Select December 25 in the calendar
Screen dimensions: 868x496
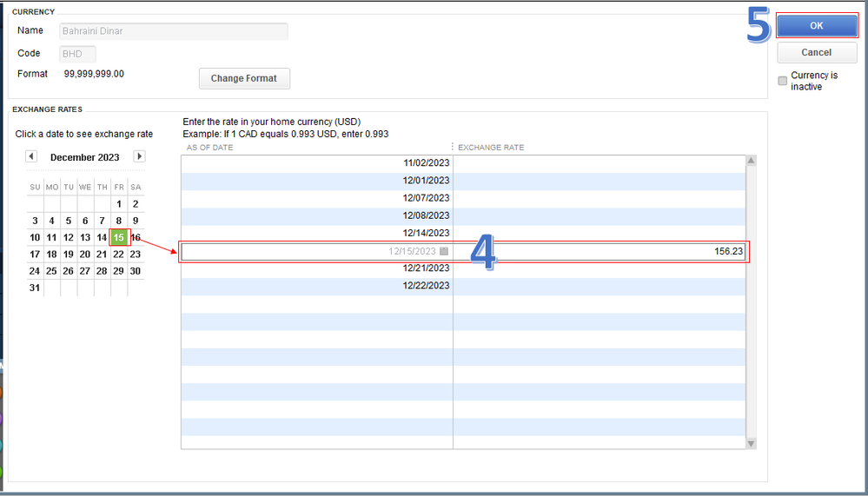click(51, 271)
